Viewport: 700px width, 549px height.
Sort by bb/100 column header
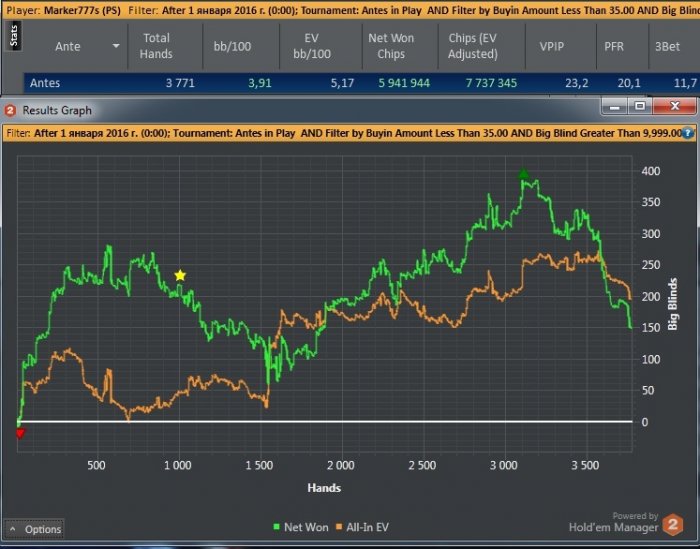tap(232, 46)
